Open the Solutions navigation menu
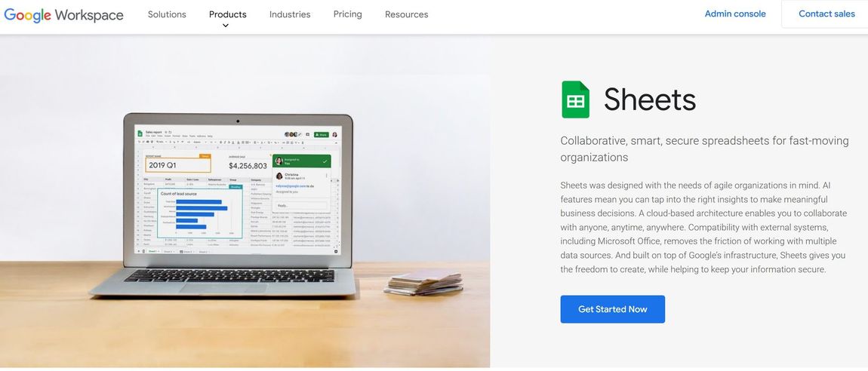868x371 pixels. pos(167,14)
